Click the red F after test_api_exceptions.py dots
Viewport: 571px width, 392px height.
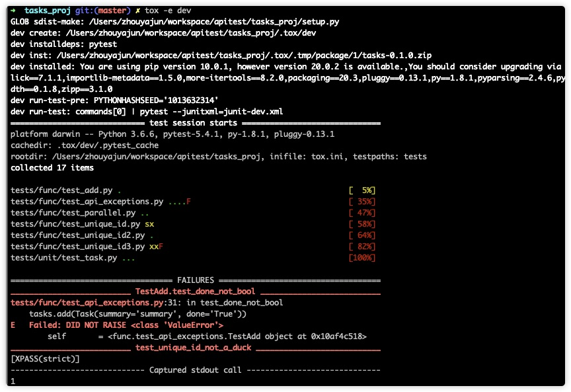point(188,202)
